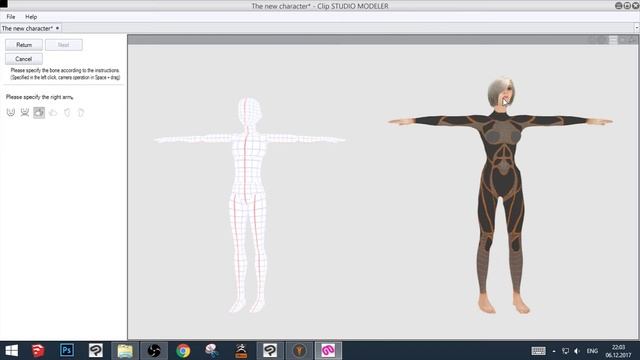Screen dimensions: 640x360
Task: Click the pink Clip Studio Modeler taskbar icon
Action: [x=328, y=351]
